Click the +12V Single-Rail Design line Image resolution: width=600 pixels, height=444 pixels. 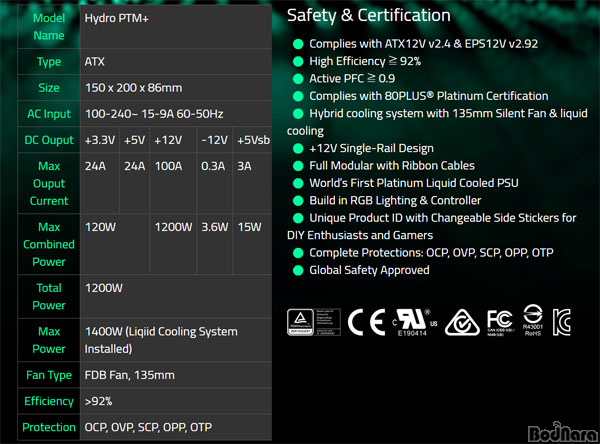pyautogui.click(x=371, y=149)
